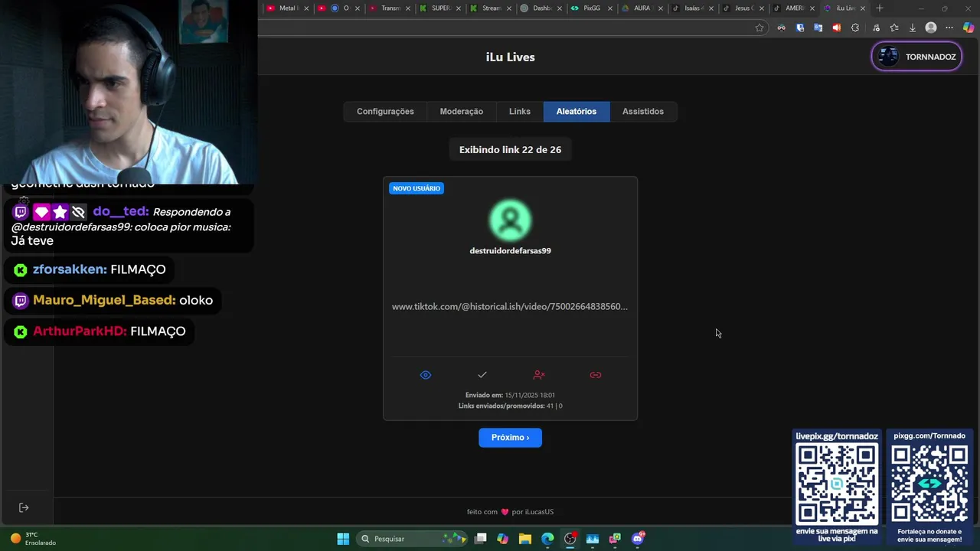Click the Próximo button

click(x=510, y=438)
